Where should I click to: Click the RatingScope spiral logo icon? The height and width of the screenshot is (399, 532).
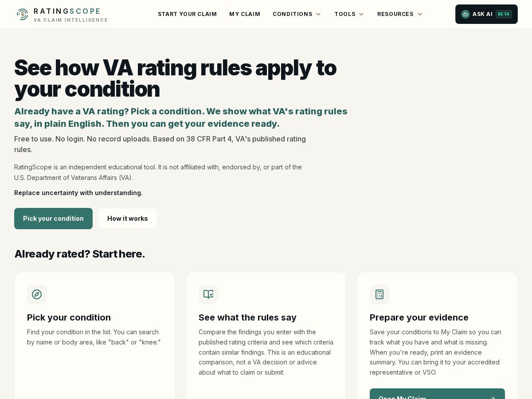point(22,14)
